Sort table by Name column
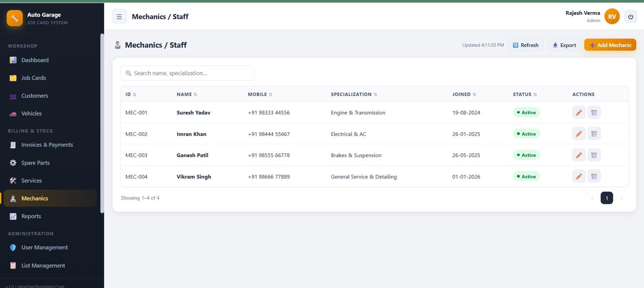This screenshot has height=288, width=644. 187,95
